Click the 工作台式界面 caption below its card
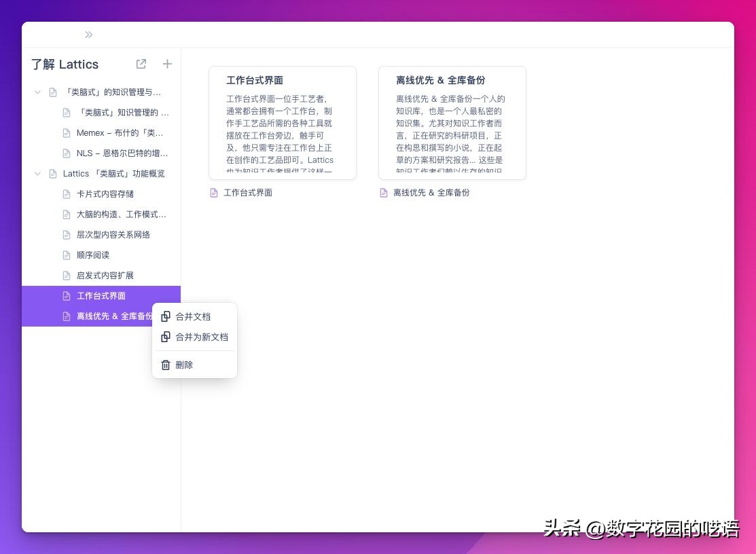This screenshot has width=756, height=554. click(248, 193)
